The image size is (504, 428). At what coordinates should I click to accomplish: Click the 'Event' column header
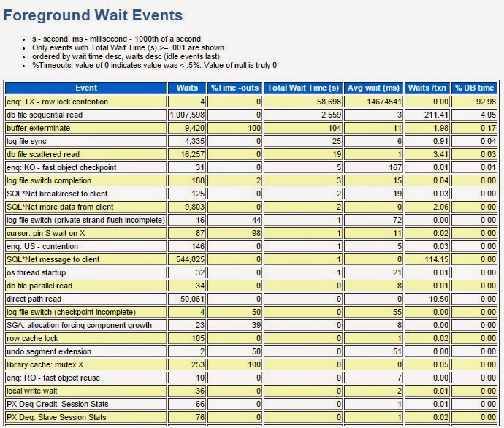(x=86, y=88)
